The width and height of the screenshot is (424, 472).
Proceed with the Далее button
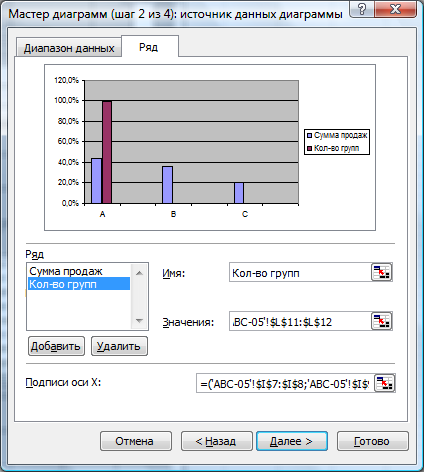pyautogui.click(x=292, y=441)
